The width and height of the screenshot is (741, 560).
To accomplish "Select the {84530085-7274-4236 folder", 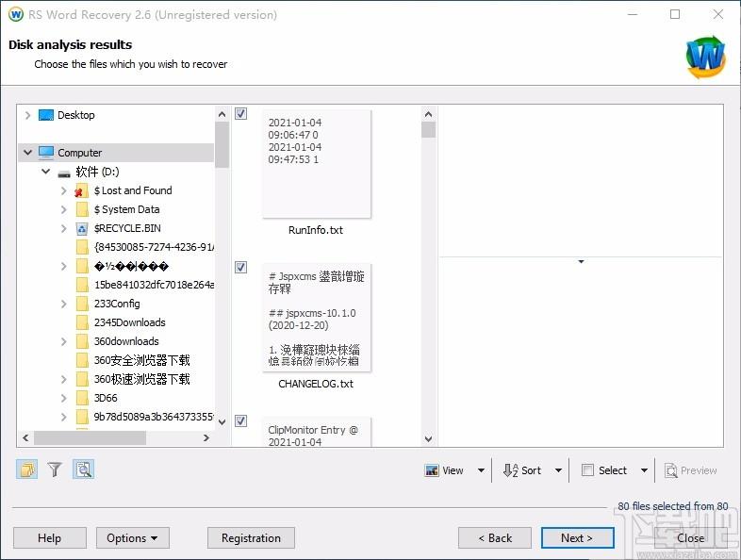I will point(154,247).
